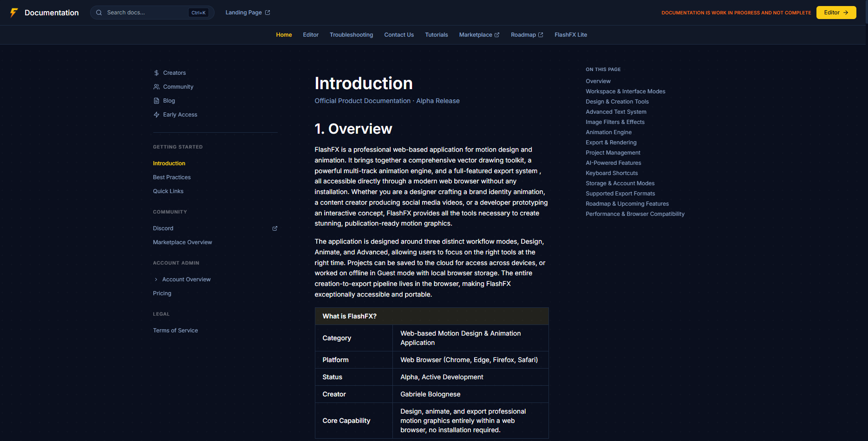Viewport: 868px width, 441px height.
Task: Click the lightning icon next to Early Access
Action: [x=156, y=115]
